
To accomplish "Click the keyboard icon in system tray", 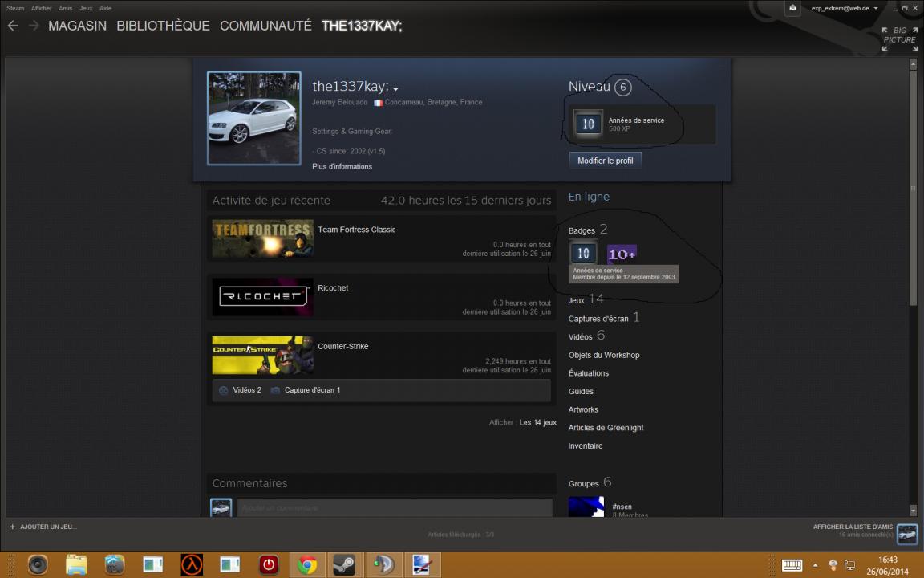I will click(792, 565).
